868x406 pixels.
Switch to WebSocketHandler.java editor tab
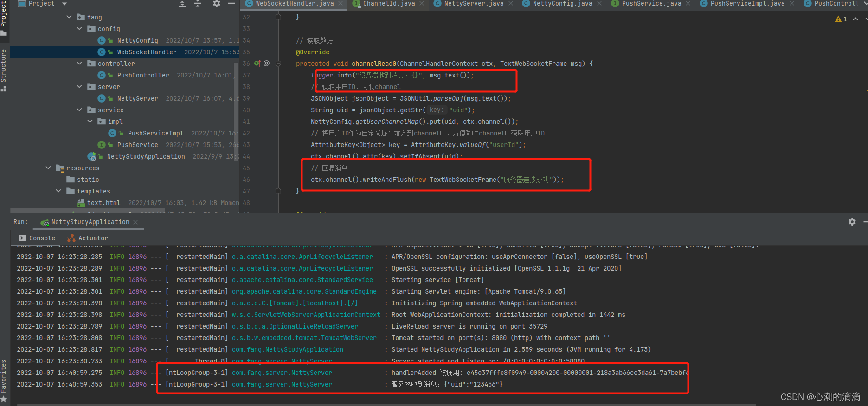coord(295,4)
